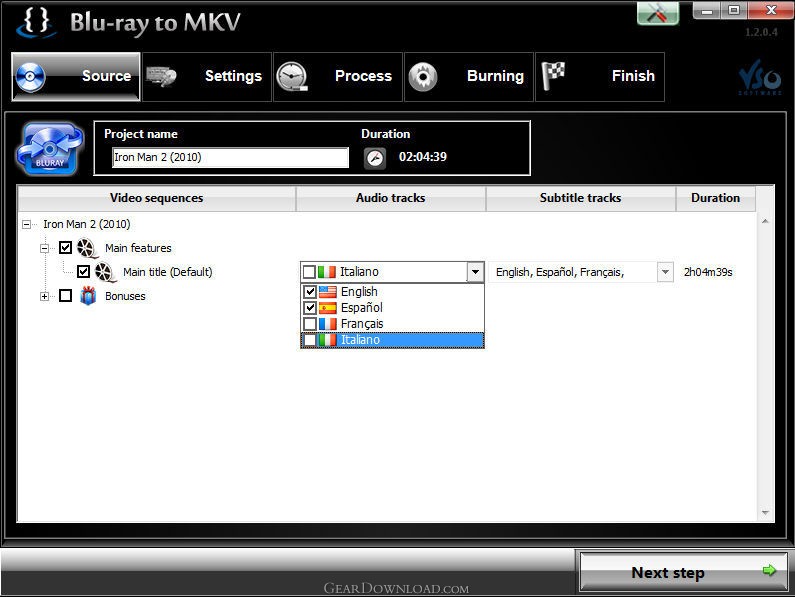Close the Blu-ray to MKV window
Screen dimensions: 795x597
point(771,10)
